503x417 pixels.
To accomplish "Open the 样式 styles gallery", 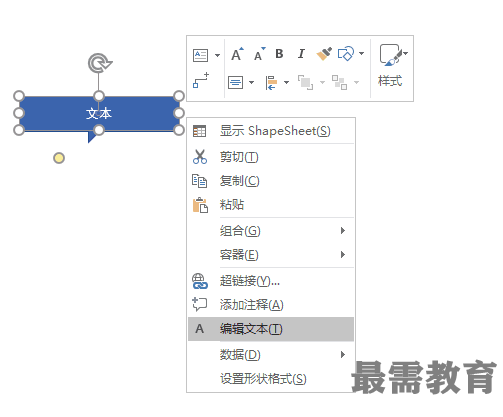I will (392, 67).
